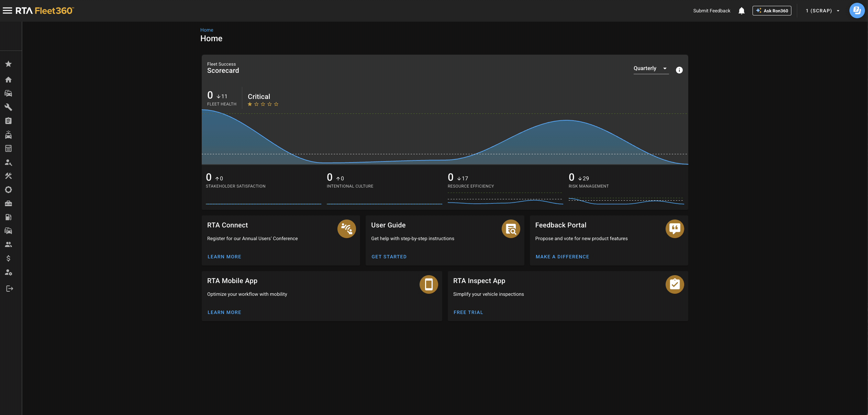Open the crossed tools sidebar icon
868x415 pixels.
point(9,176)
